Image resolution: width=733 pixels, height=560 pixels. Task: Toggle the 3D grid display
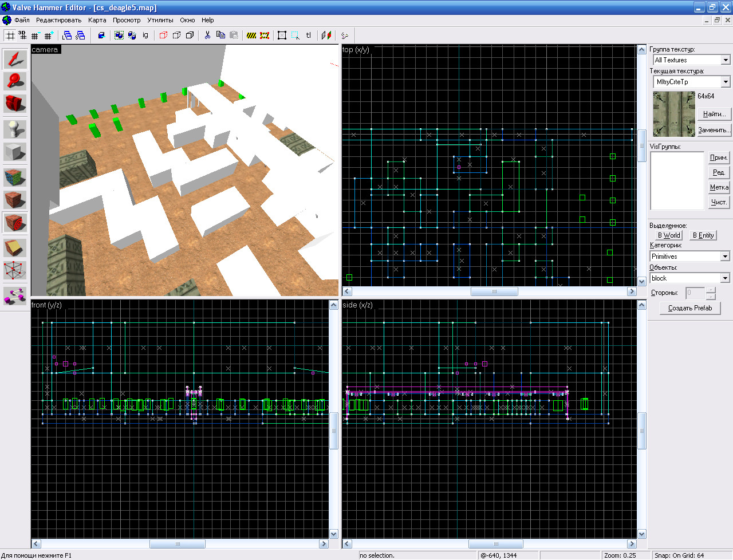pyautogui.click(x=22, y=36)
